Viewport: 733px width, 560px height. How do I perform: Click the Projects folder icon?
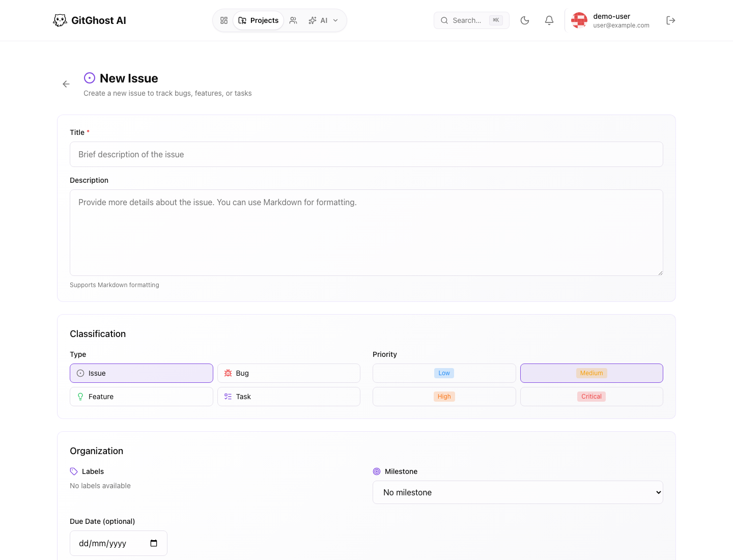click(242, 20)
